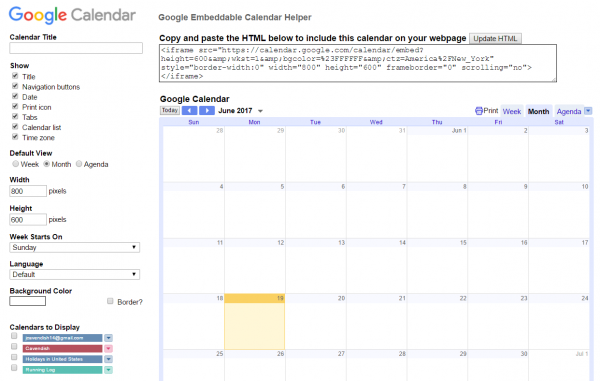Click the previous month arrow button

point(189,111)
